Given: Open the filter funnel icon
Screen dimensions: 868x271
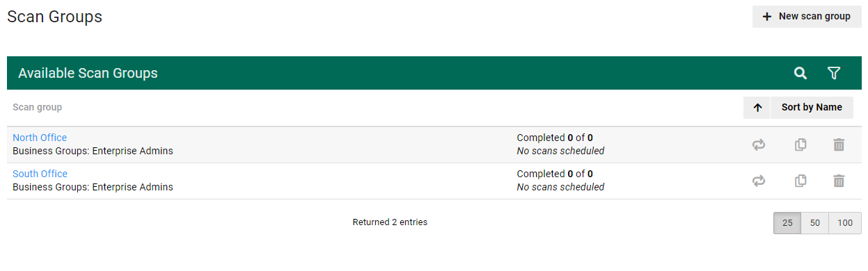Looking at the screenshot, I should pyautogui.click(x=834, y=73).
